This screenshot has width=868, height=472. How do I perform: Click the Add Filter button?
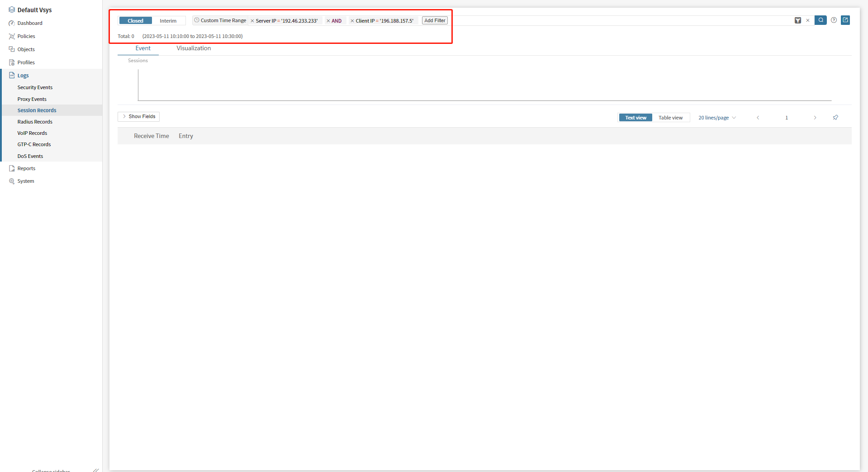tap(435, 20)
